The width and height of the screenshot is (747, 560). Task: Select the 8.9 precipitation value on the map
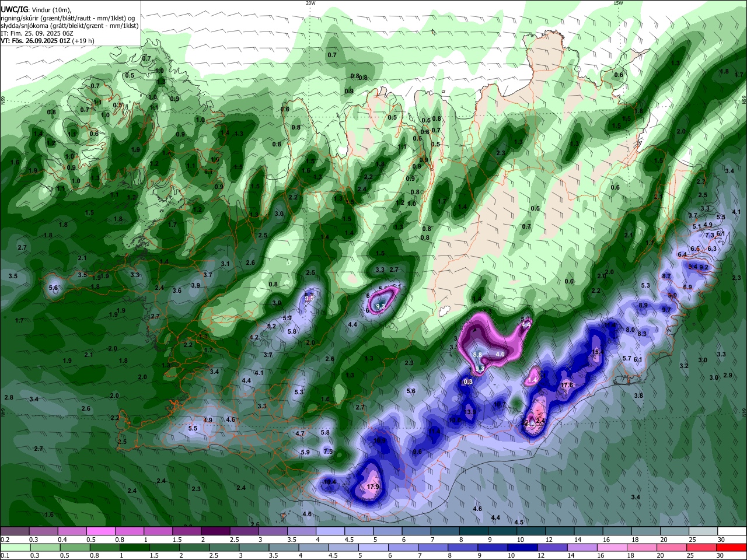coord(643,305)
